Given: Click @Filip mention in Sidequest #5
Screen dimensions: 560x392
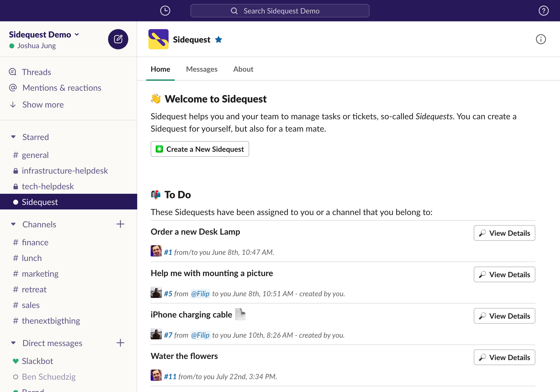Looking at the screenshot, I should (x=200, y=293).
